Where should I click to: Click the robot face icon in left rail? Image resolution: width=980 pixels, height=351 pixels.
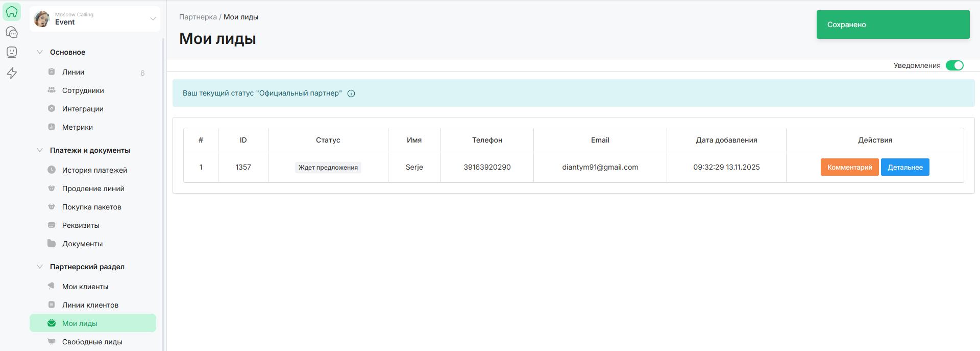12,52
